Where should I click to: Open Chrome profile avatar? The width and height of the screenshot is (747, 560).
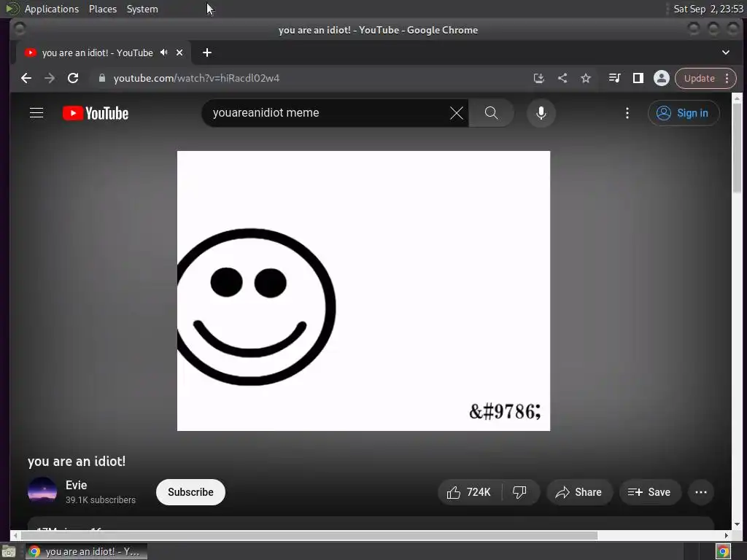point(661,78)
